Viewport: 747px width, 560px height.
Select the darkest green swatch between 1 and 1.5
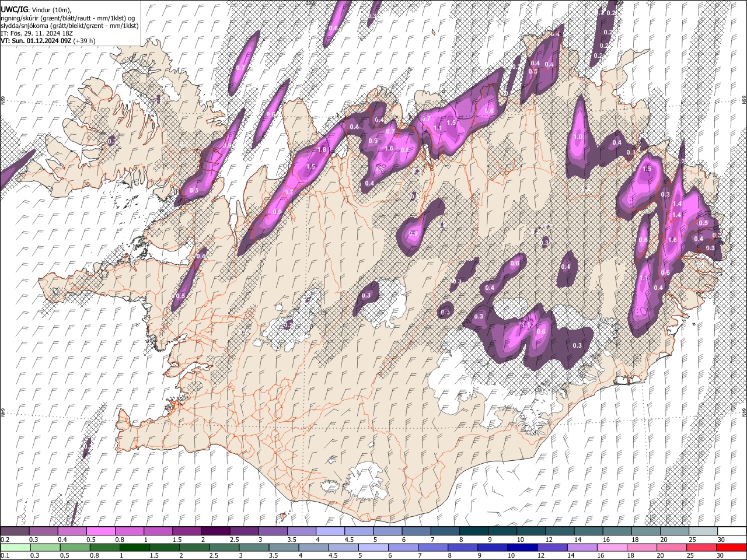(x=134, y=548)
